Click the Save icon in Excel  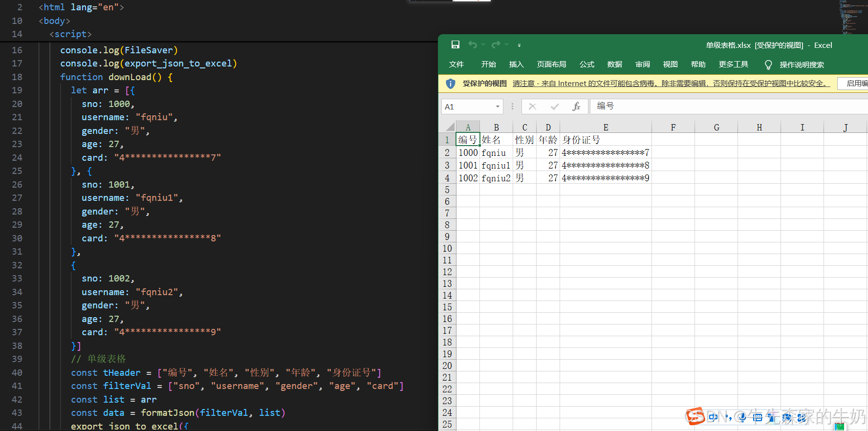(x=456, y=45)
